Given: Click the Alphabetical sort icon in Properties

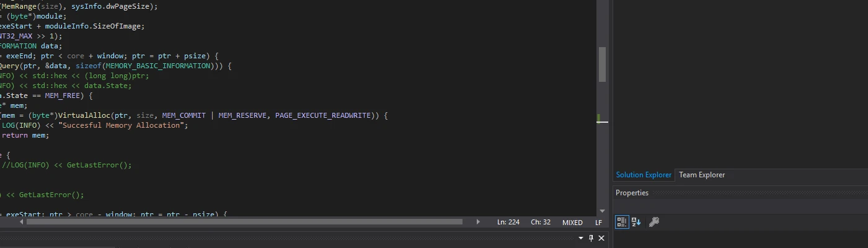Looking at the screenshot, I should (636, 222).
